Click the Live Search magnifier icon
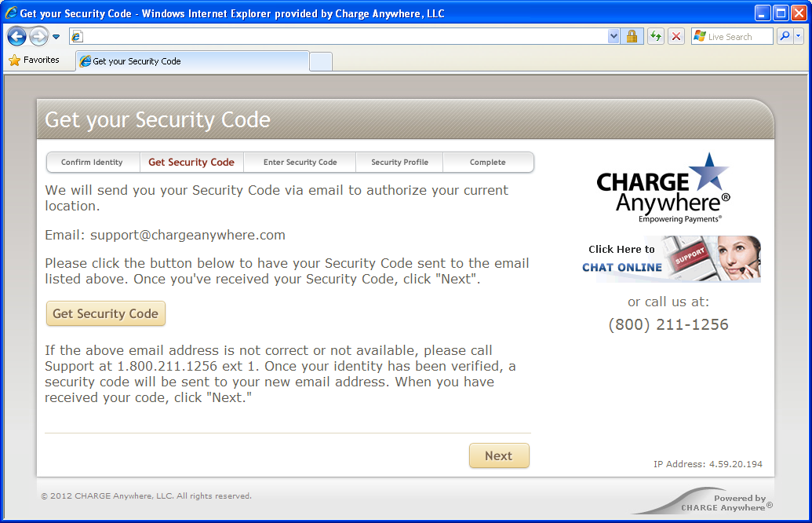Viewport: 812px width, 523px height. 784,37
